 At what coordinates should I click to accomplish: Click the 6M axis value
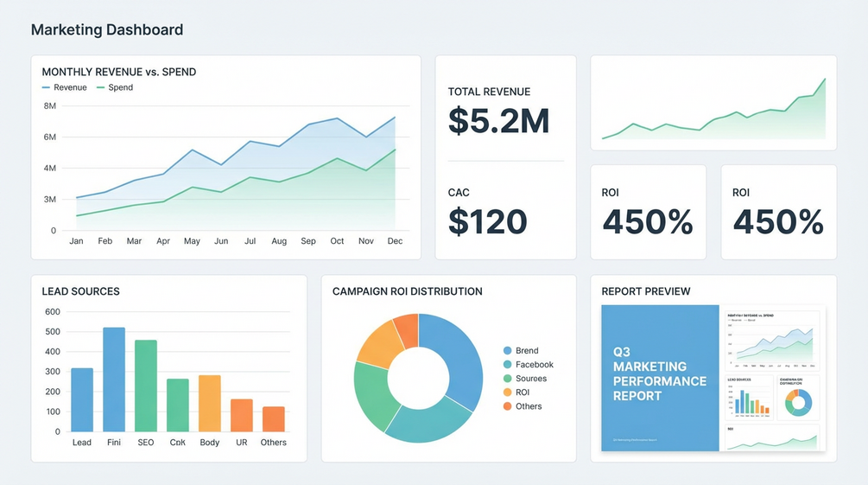[50, 137]
